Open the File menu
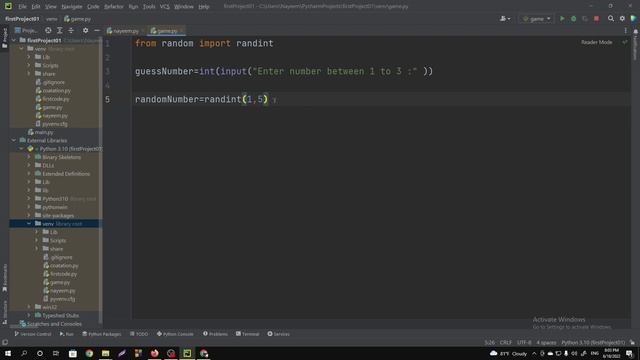This screenshot has width=640, height=360. pos(22,7)
